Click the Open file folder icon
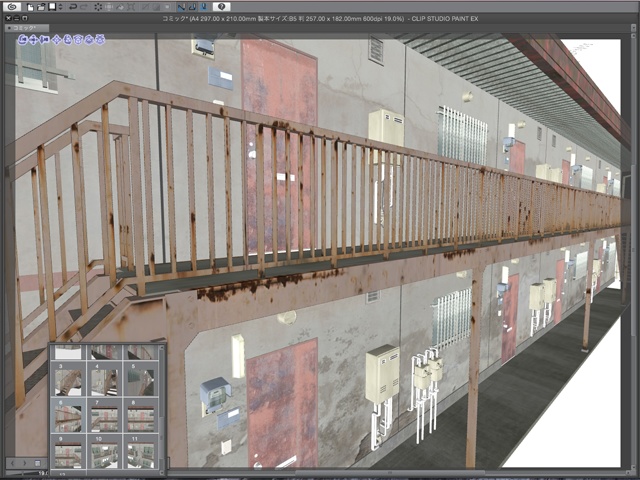The width and height of the screenshot is (640, 480). [x=41, y=7]
